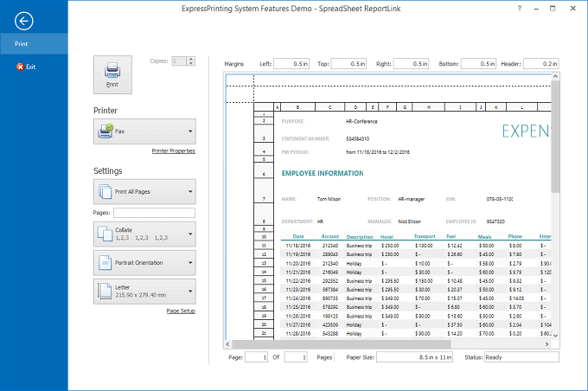Click the large Print button
The image size is (588, 391).
[112, 74]
